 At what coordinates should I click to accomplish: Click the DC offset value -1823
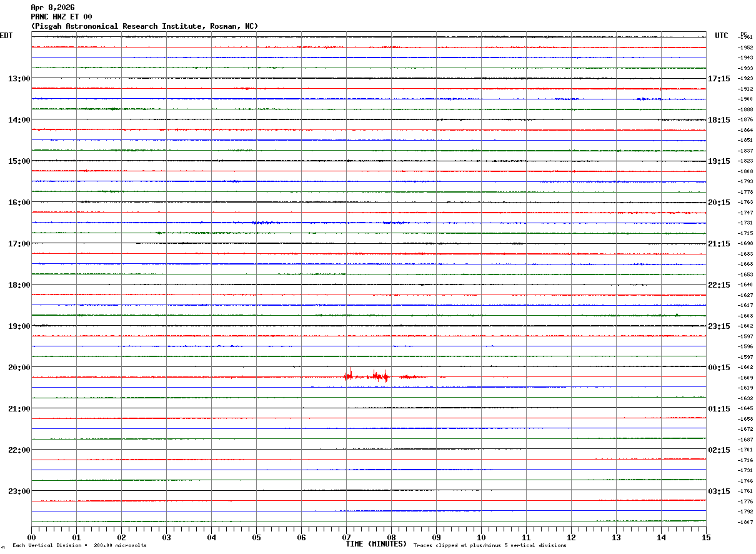coord(745,161)
